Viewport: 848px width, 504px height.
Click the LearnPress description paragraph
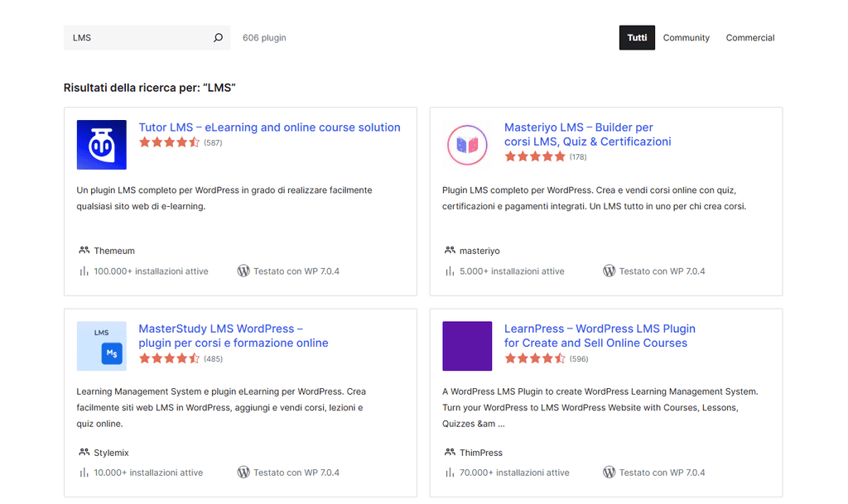pos(600,408)
